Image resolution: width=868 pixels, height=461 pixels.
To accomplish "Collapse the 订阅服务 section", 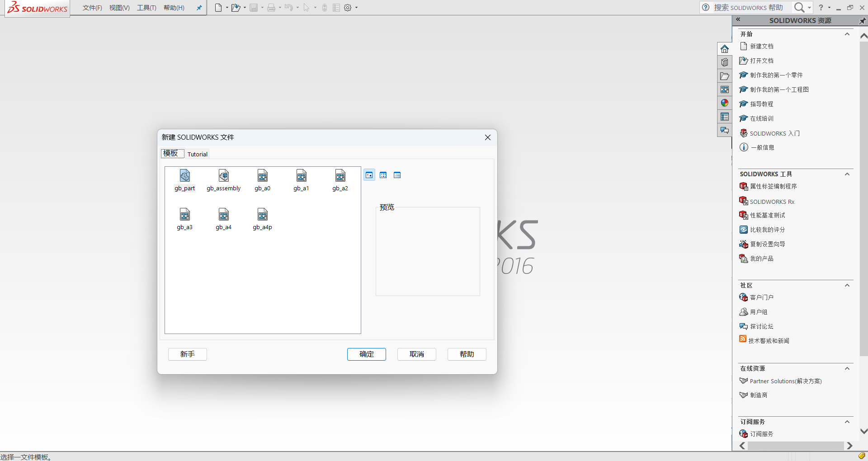I will coord(847,422).
